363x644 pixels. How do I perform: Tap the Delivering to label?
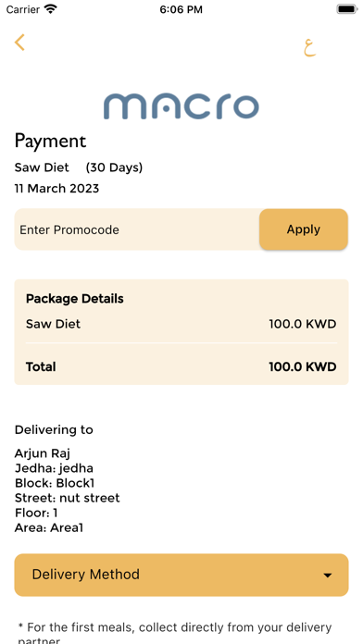coord(54,430)
